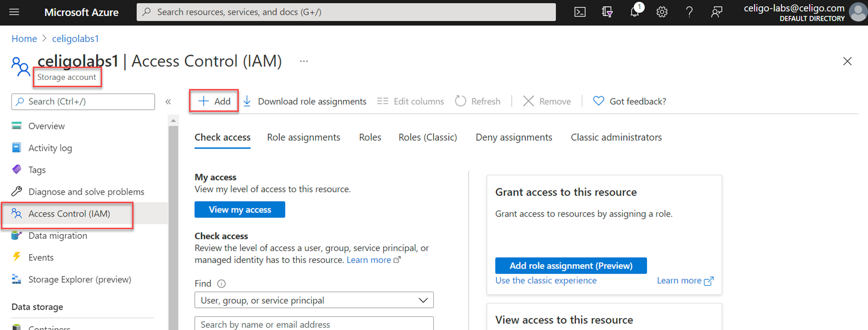The height and width of the screenshot is (330, 868).
Task: Click the Remove X icon in toolbar
Action: click(528, 101)
